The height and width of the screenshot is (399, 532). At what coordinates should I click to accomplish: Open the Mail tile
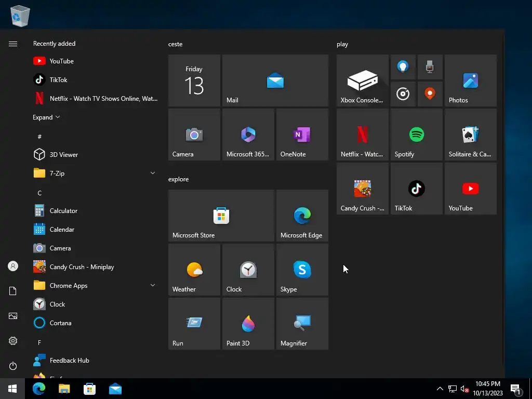275,81
